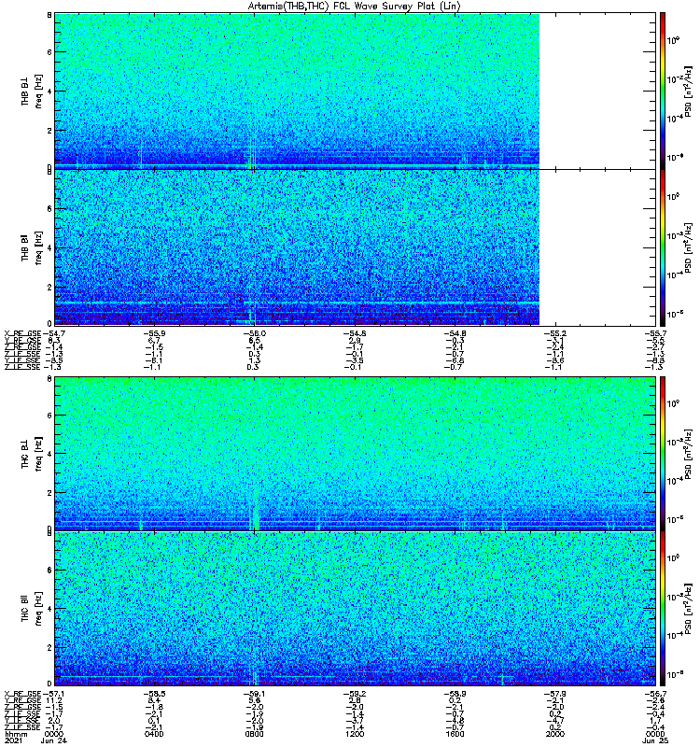The width and height of the screenshot is (700, 747).
Task: Click the 2000 time tick label
Action: click(x=555, y=734)
